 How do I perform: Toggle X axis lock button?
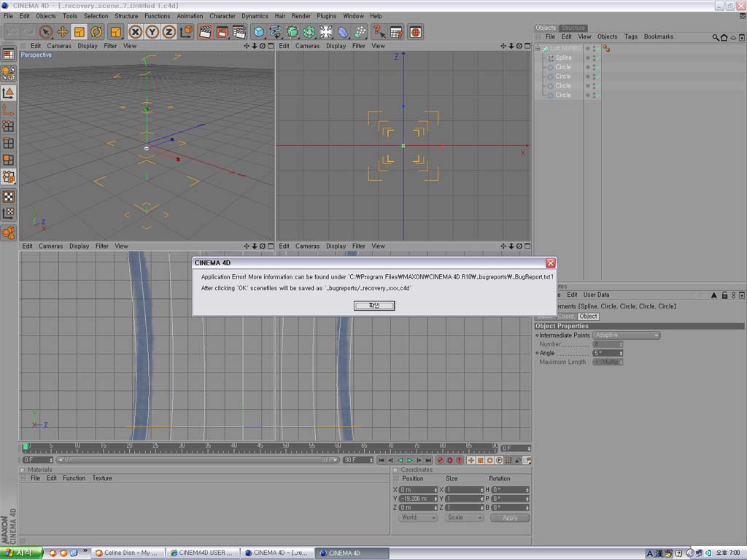point(135,32)
